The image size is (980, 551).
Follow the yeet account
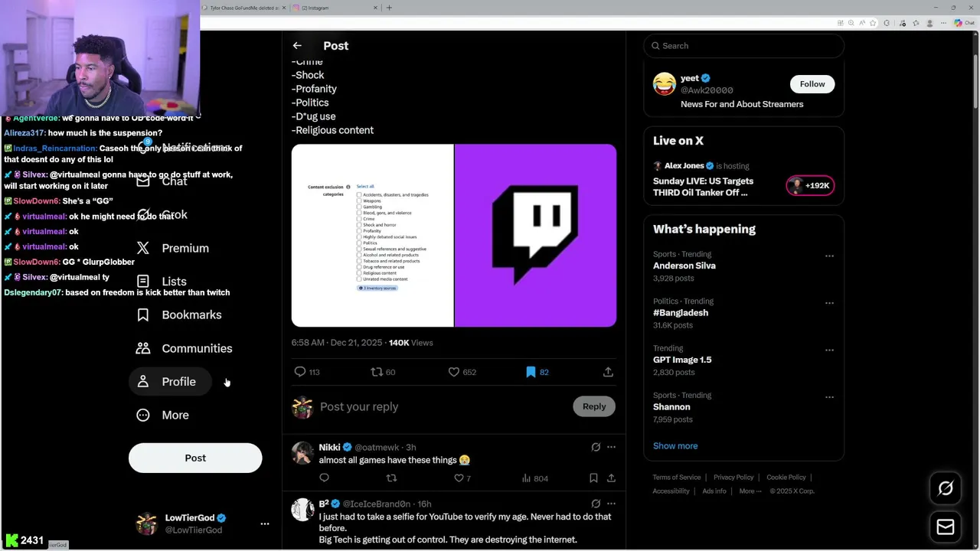pos(812,84)
